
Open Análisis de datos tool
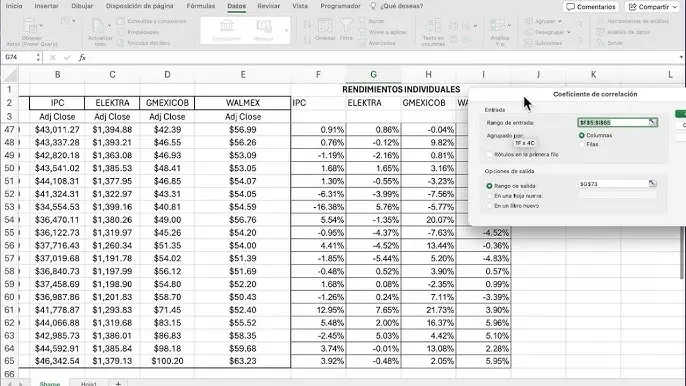[623, 32]
